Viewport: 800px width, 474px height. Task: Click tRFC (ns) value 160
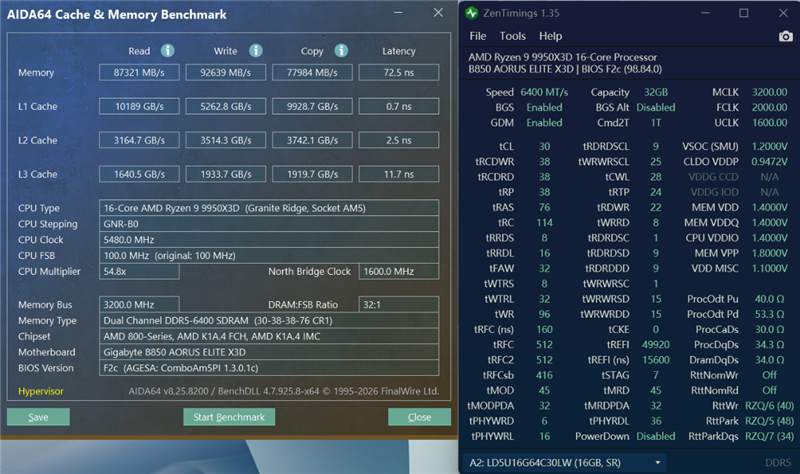(544, 330)
